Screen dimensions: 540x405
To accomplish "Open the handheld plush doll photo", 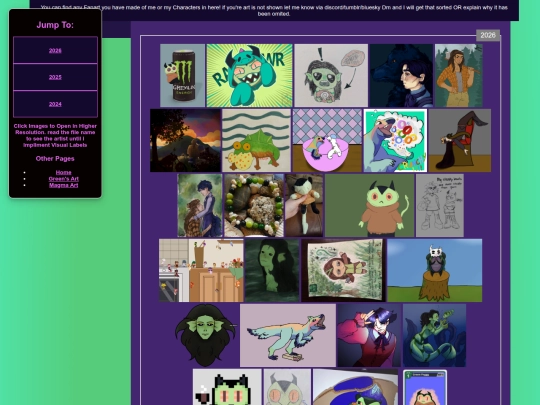I will click(304, 205).
